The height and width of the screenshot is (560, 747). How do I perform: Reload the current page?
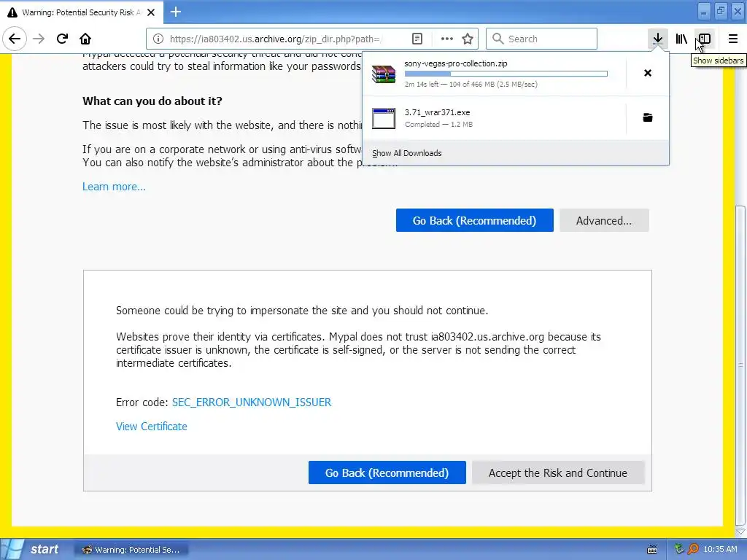(62, 39)
